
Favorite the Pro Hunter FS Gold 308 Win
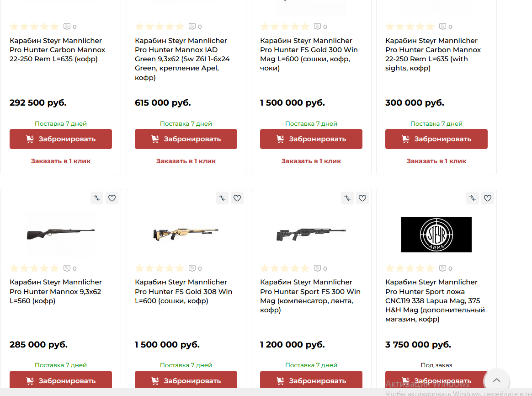coord(237,198)
